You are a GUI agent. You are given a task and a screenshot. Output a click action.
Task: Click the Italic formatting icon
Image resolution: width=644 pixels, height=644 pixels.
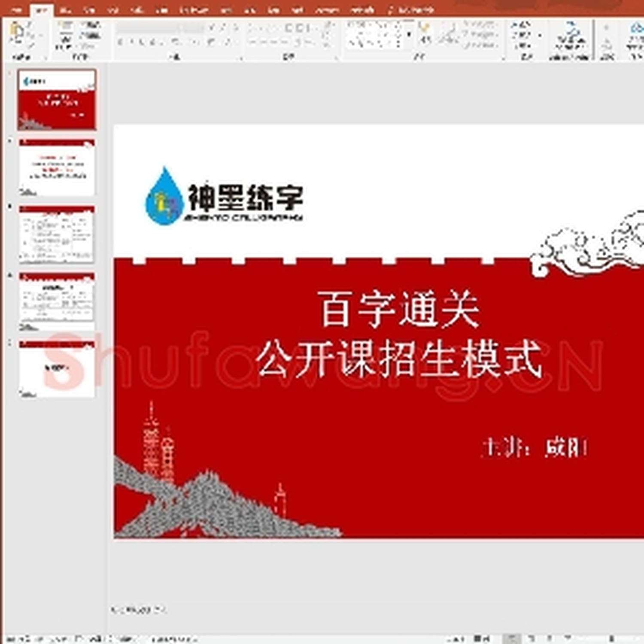pos(131,42)
